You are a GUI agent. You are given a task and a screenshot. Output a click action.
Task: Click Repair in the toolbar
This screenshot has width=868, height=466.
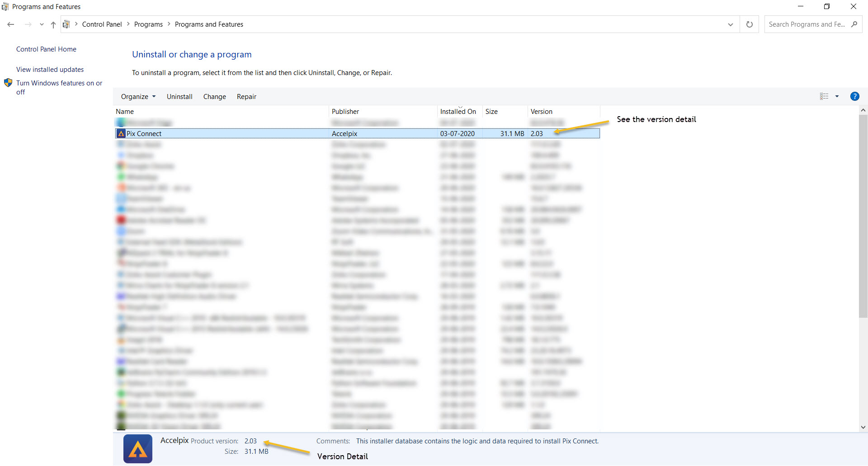(246, 97)
